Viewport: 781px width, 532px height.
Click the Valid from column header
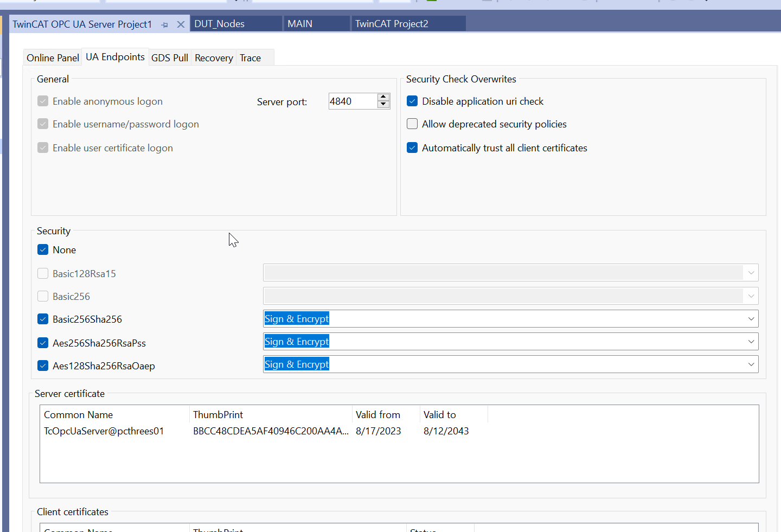386,415
